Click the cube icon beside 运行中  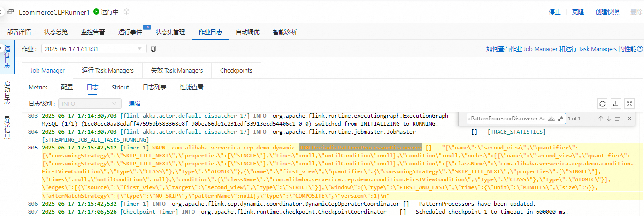pos(126,12)
